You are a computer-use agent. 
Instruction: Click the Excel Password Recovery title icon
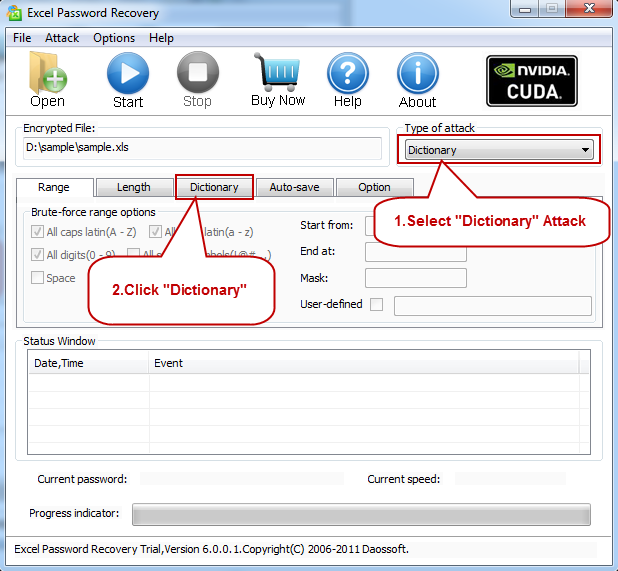tap(14, 13)
